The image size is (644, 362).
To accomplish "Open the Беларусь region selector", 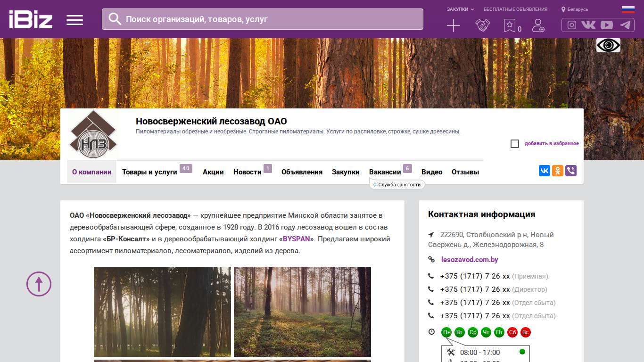I will (x=575, y=9).
